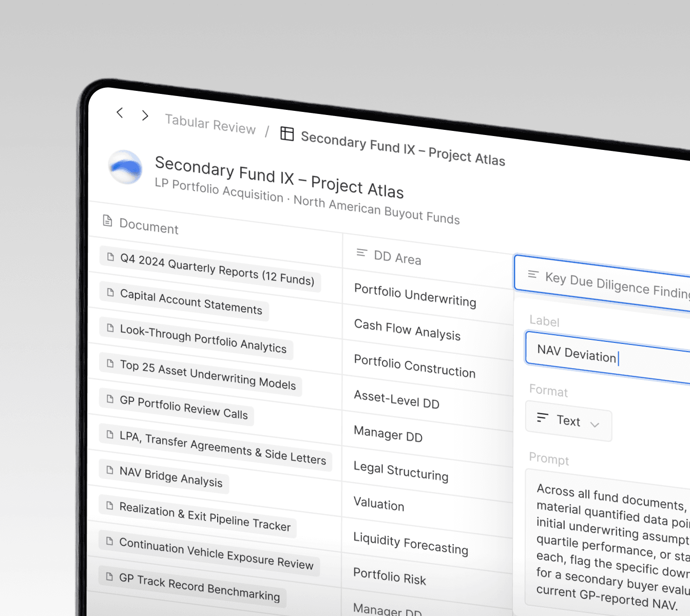Click file icon of Capital Account Statements

(x=110, y=293)
